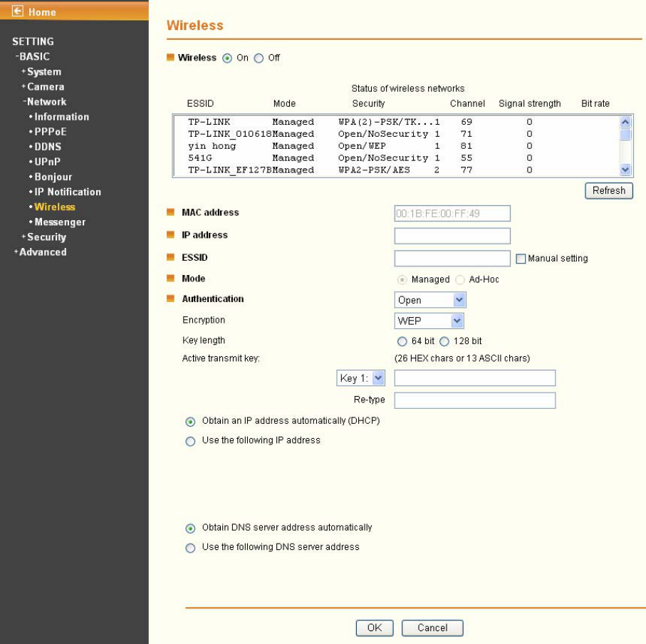Click the IP address input field
Viewport: 646px width, 644px height.
452,236
